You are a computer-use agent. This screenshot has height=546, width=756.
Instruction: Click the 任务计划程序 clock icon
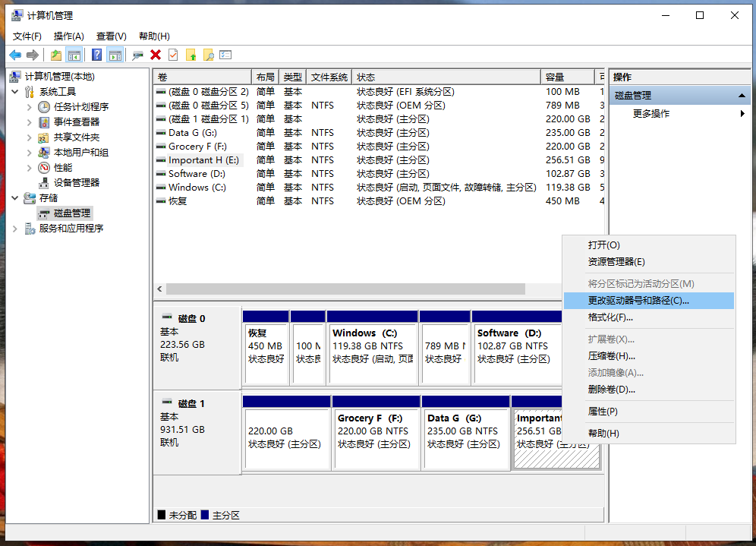(x=45, y=107)
